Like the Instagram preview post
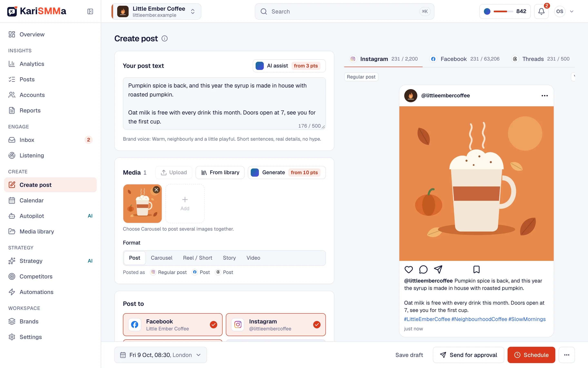The image size is (588, 368). (409, 269)
